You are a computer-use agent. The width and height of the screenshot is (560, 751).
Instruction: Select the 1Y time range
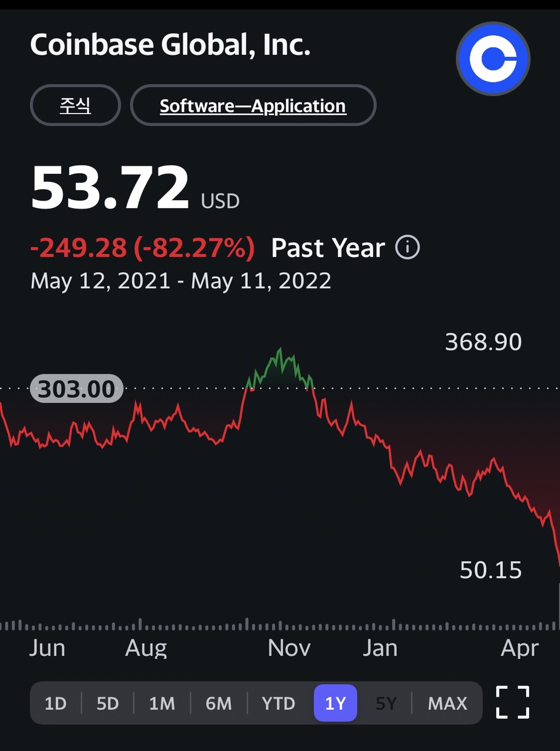335,703
